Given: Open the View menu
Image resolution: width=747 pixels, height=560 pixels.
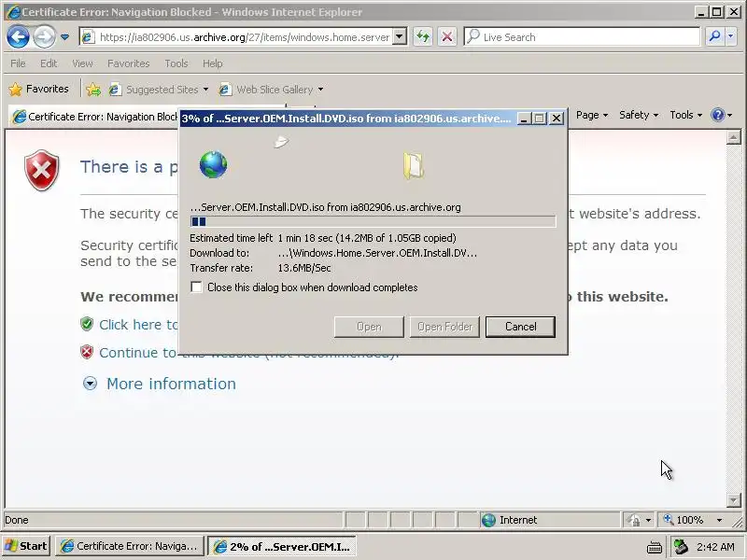Looking at the screenshot, I should coord(82,63).
